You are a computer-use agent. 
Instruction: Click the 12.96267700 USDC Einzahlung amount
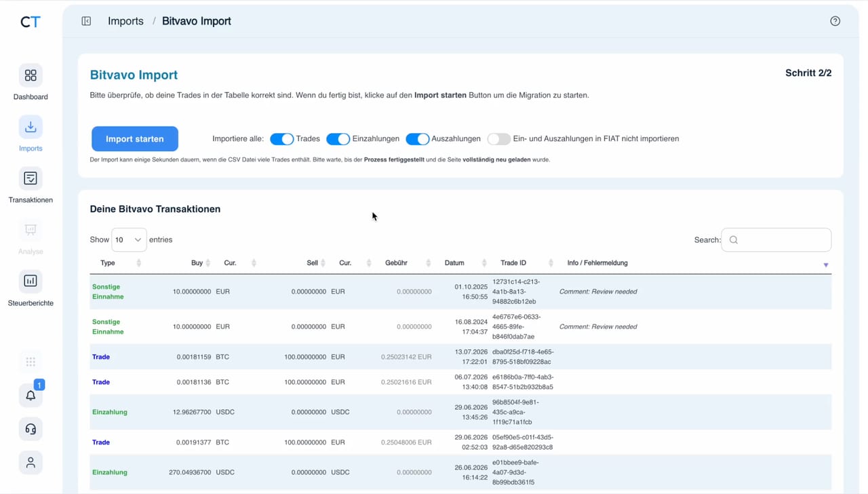coord(191,412)
